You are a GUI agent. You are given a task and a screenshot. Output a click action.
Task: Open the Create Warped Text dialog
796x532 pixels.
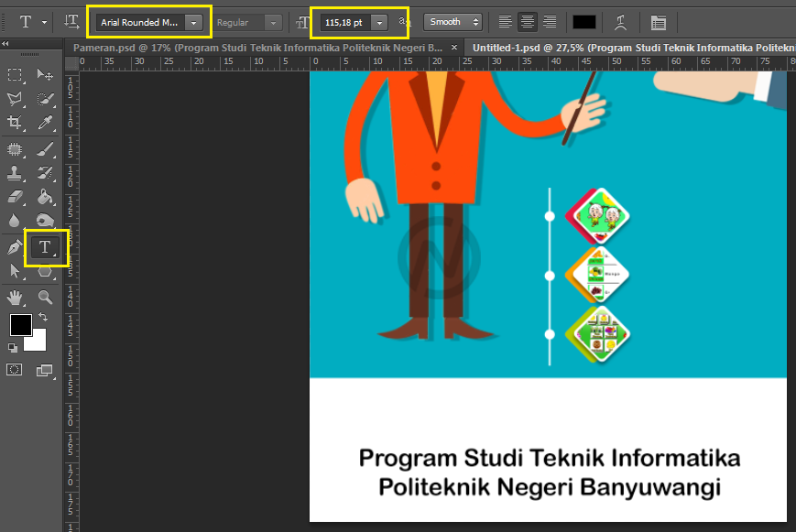click(618, 21)
